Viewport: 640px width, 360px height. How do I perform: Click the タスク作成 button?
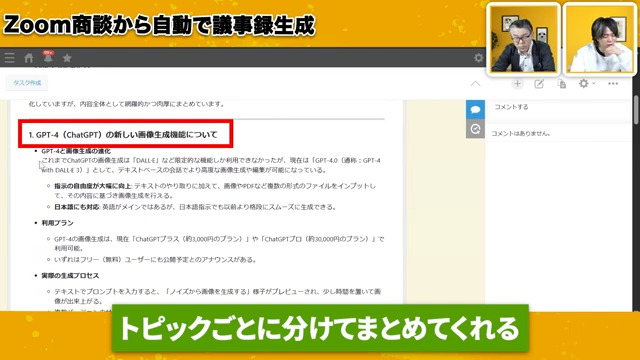point(27,83)
